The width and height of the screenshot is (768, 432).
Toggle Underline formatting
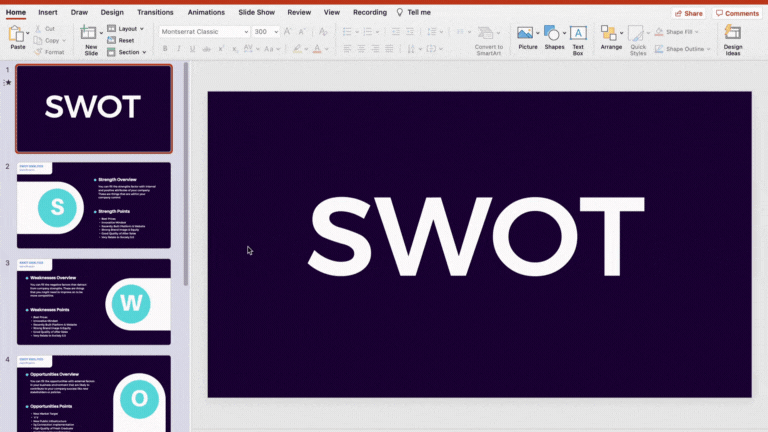pos(192,49)
